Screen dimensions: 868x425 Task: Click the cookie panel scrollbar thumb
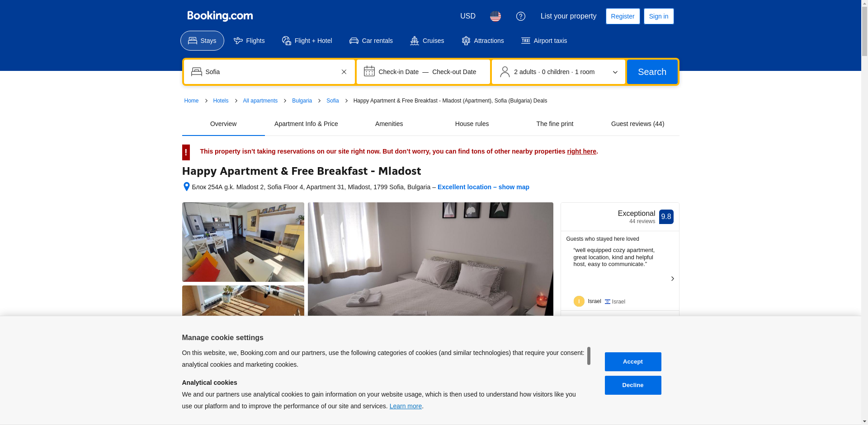[589, 356]
